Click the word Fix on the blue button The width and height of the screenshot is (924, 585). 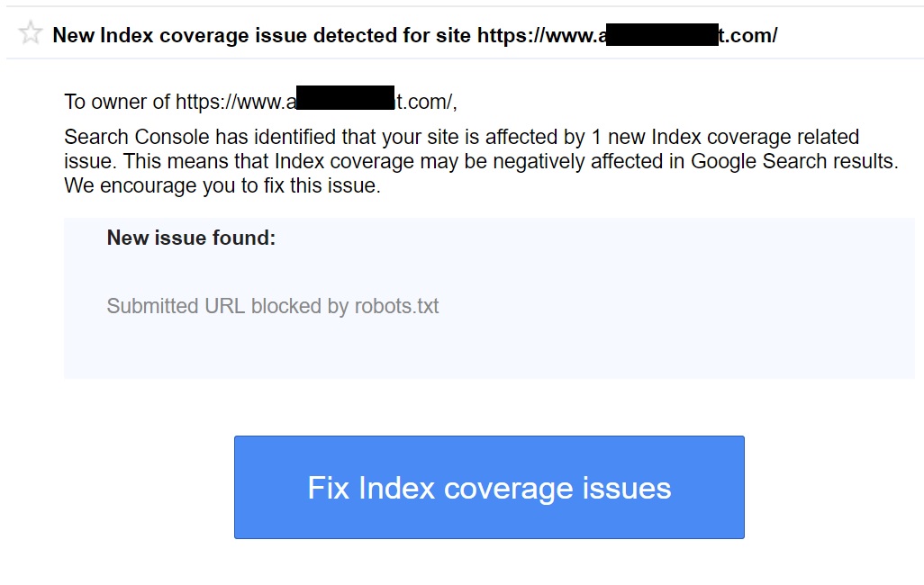[x=330, y=488]
